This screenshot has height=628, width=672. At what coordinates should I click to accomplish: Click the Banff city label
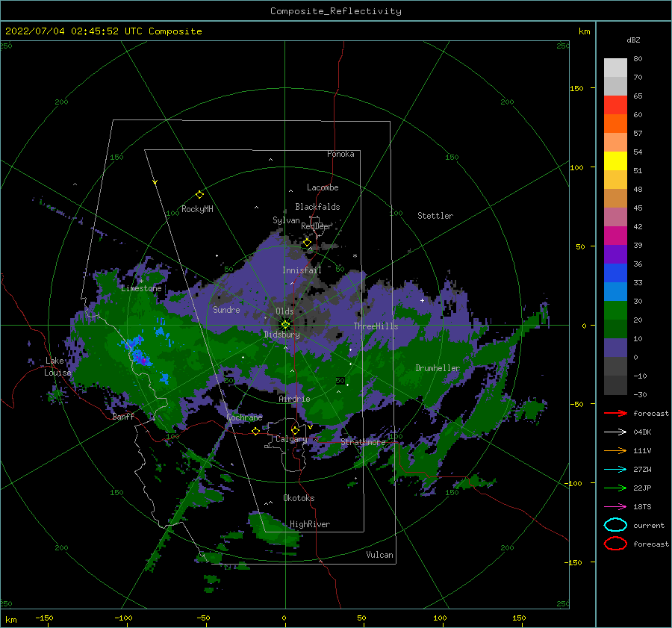click(x=123, y=416)
